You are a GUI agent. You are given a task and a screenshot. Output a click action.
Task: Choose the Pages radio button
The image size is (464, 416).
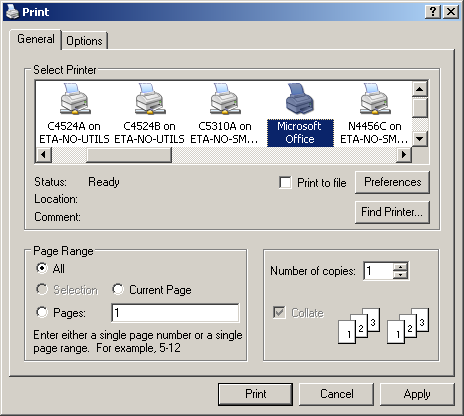(x=42, y=312)
